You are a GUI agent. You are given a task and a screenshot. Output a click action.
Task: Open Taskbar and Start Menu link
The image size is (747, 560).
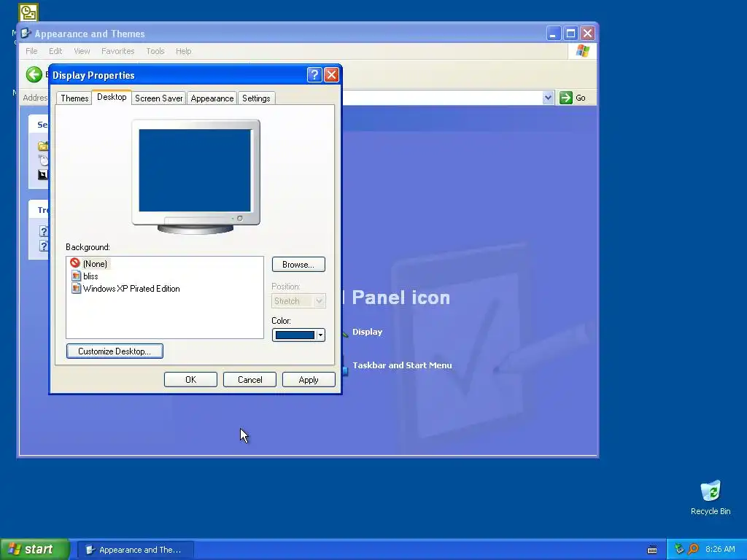click(x=402, y=365)
